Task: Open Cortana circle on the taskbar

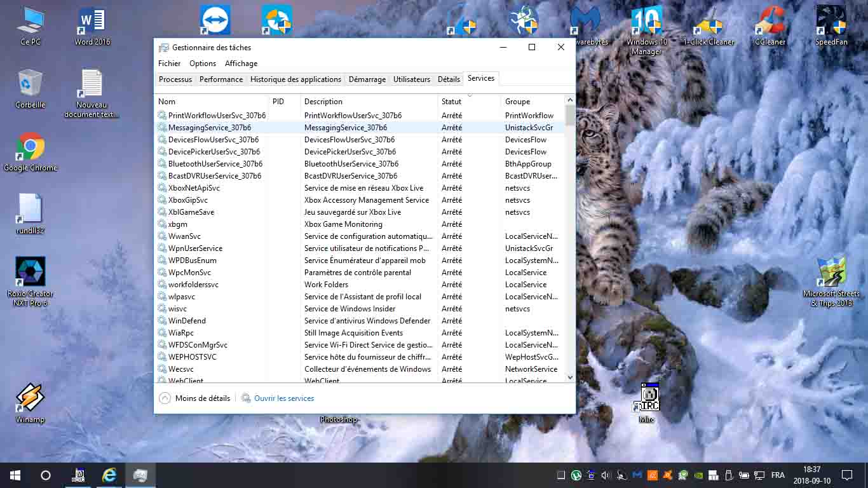Action: click(46, 475)
